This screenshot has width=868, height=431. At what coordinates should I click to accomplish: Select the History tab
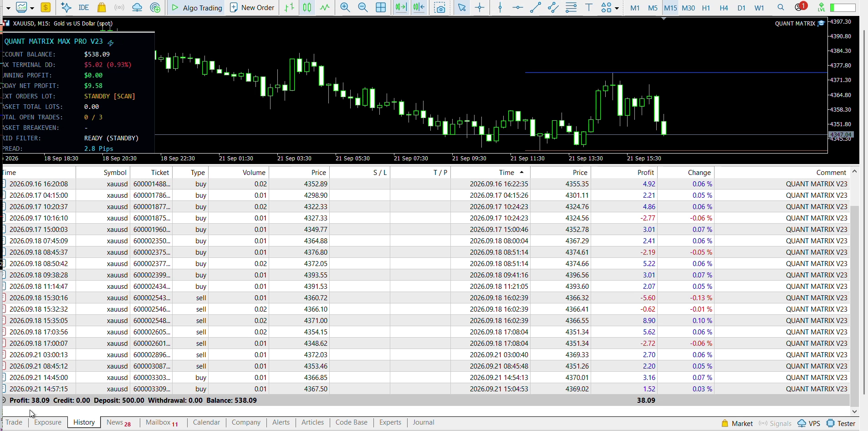click(x=84, y=422)
